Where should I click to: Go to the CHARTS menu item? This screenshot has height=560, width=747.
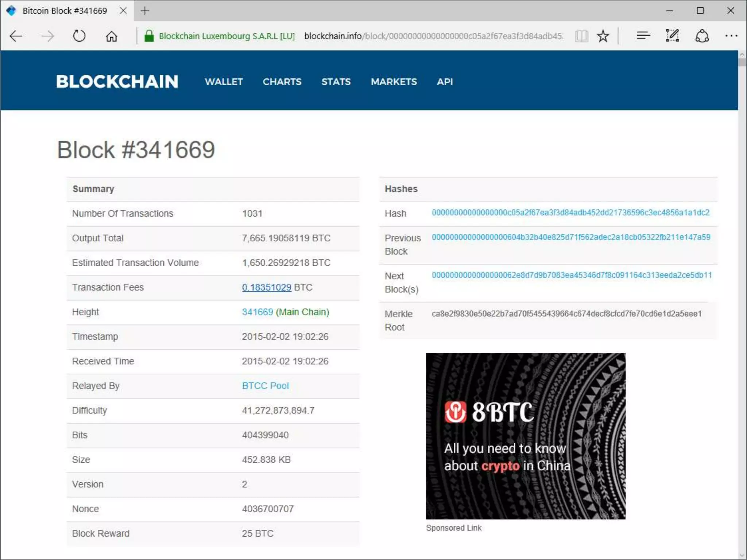pyautogui.click(x=282, y=82)
